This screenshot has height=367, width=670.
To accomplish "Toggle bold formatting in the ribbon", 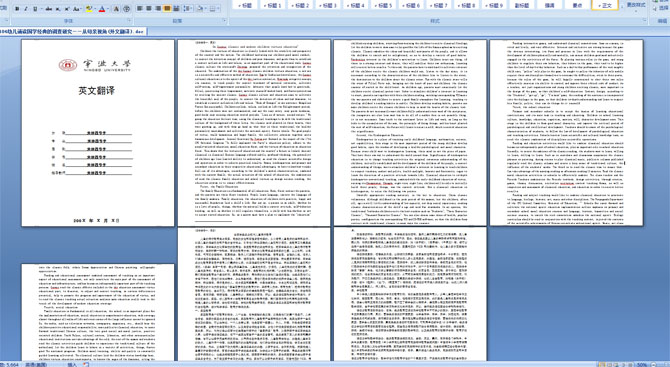I will [17, 9].
